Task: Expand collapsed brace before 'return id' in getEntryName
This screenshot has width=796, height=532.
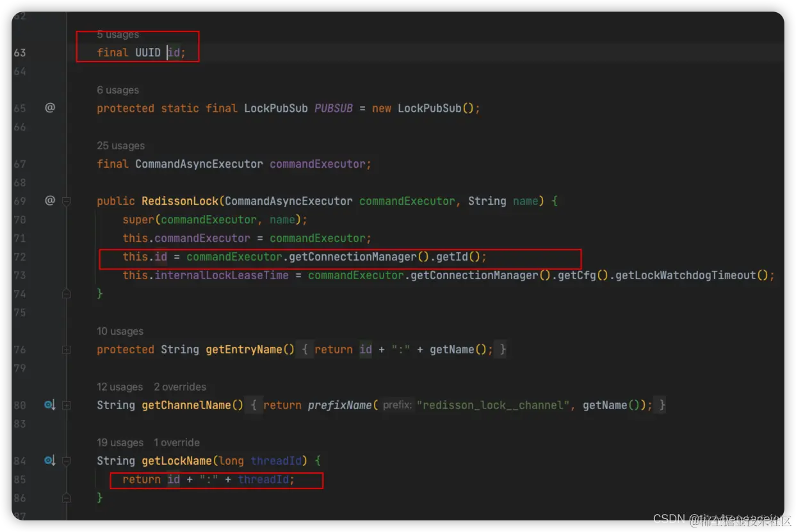Action: [x=305, y=350]
